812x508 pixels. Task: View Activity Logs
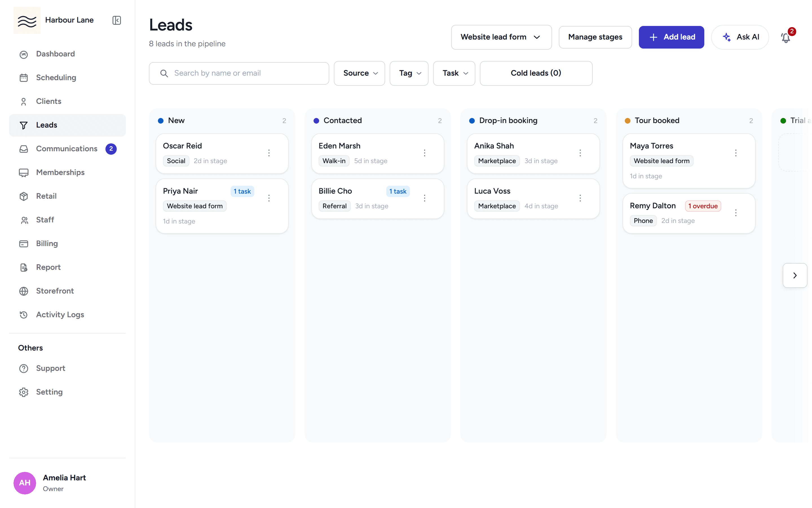point(67,315)
